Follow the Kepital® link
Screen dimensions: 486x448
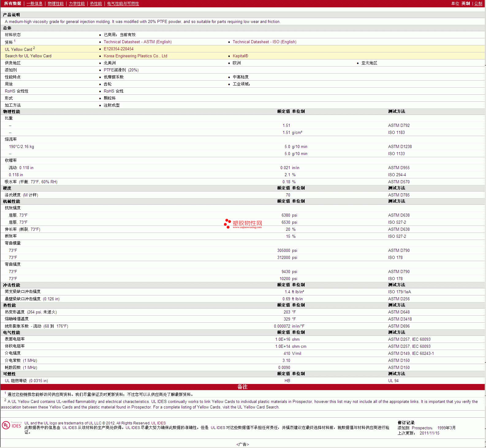click(241, 56)
